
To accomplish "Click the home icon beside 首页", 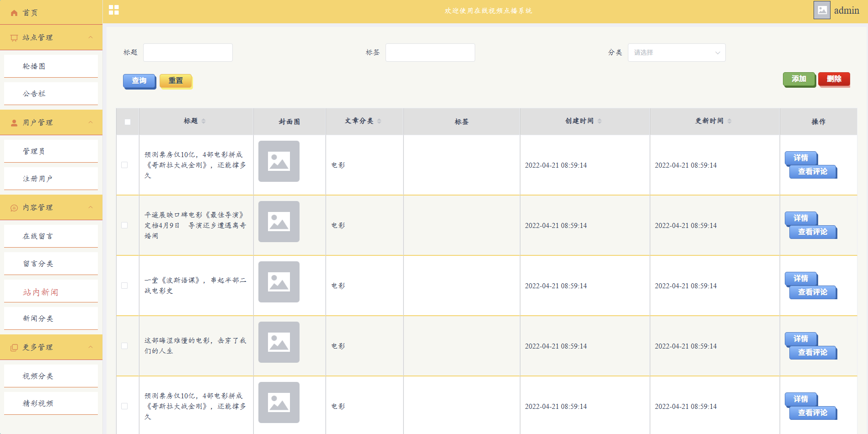I will pyautogui.click(x=14, y=13).
